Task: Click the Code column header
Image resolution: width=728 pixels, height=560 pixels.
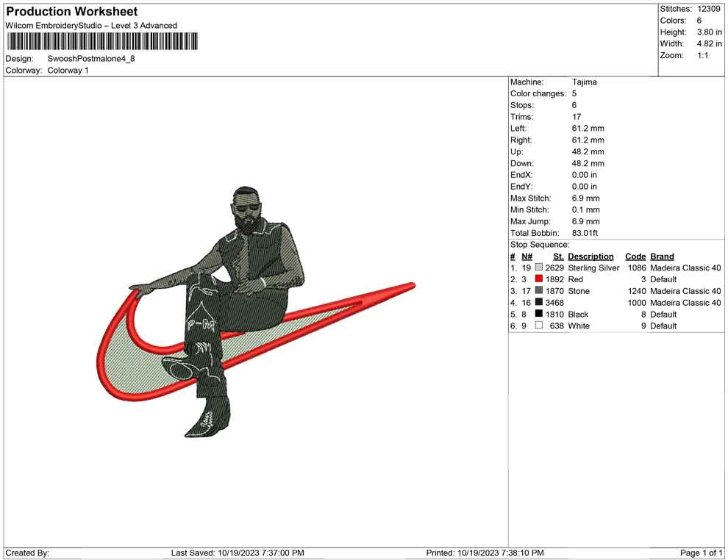Action: point(635,256)
